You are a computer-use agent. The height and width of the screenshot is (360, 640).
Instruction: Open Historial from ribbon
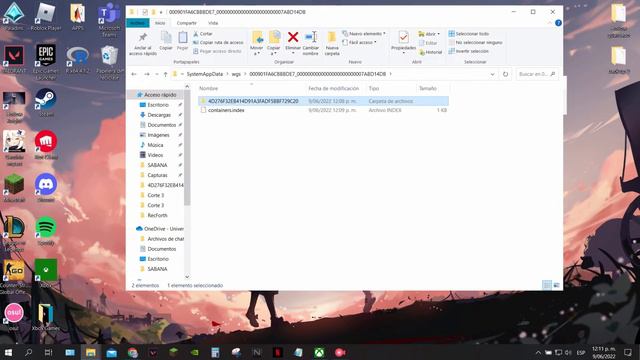pyautogui.click(x=430, y=52)
